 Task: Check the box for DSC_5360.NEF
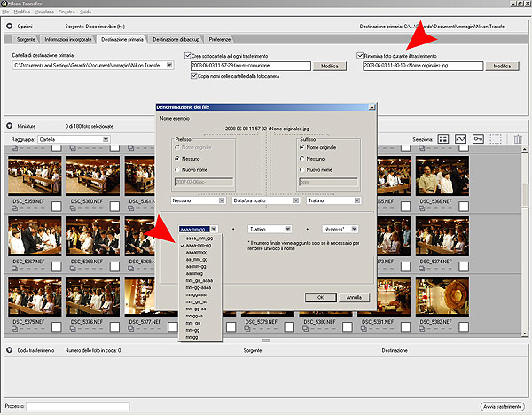[114, 206]
